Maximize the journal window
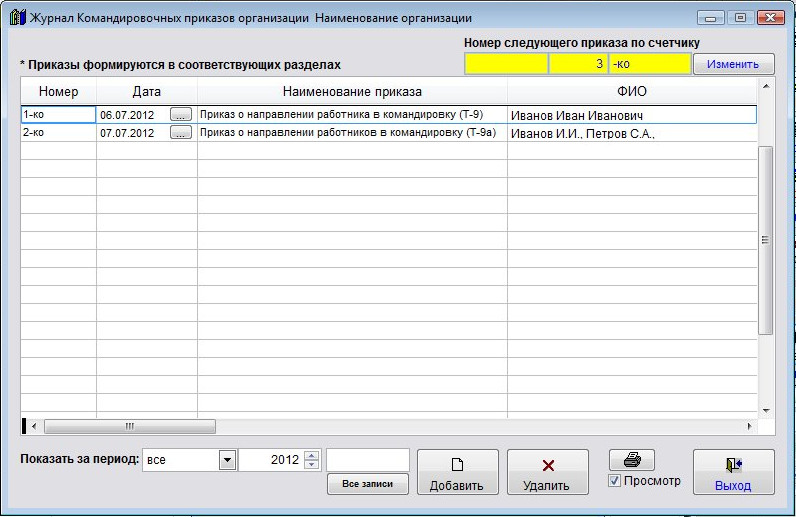This screenshot has height=517, width=796. coord(740,18)
